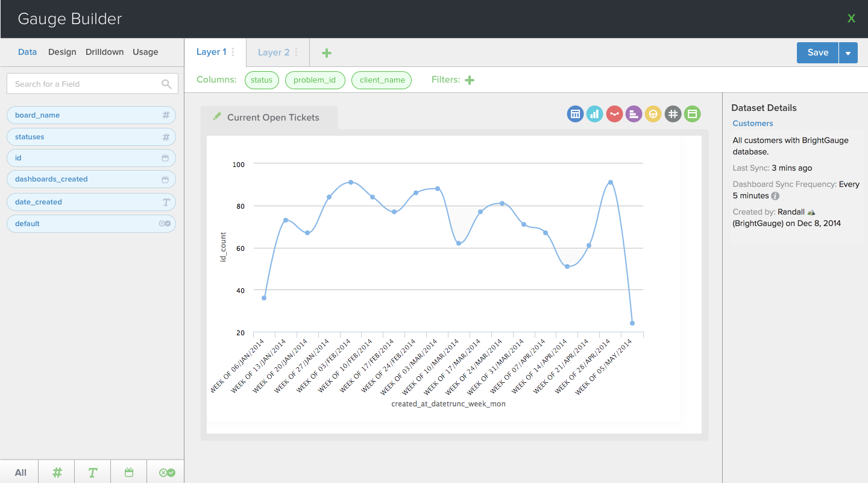The width and height of the screenshot is (868, 483).
Task: Switch to the Data tab
Action: (x=28, y=52)
